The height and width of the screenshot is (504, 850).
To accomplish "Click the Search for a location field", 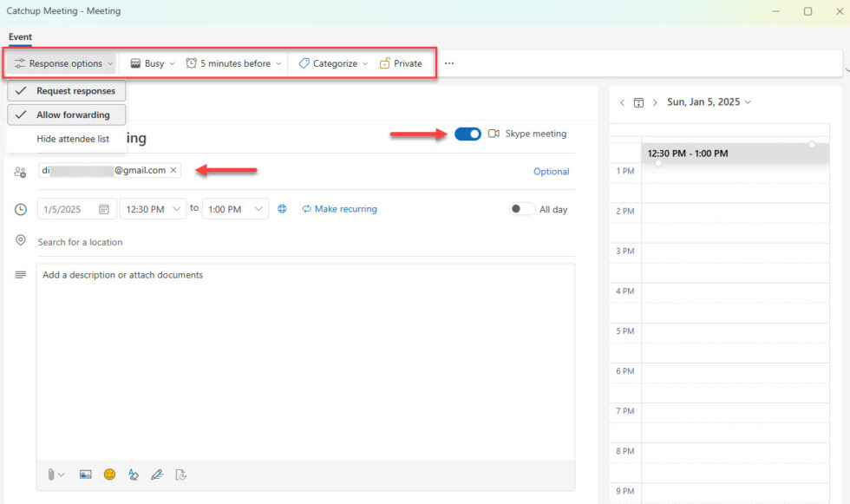I will point(305,242).
